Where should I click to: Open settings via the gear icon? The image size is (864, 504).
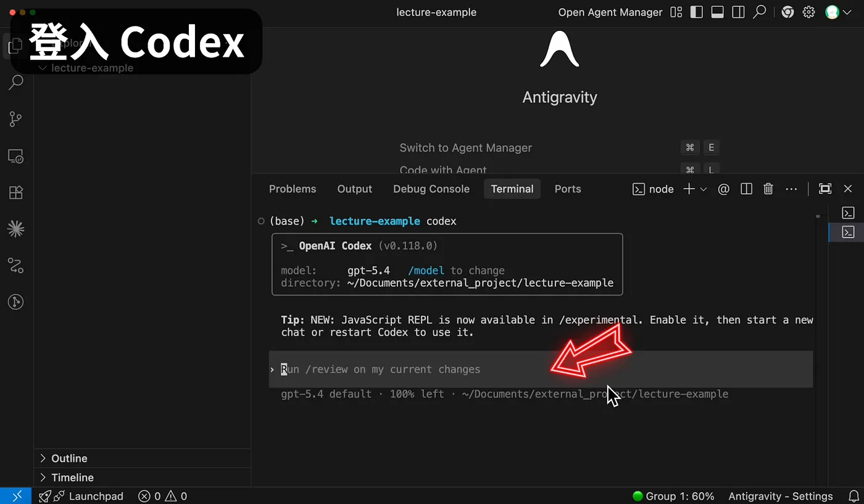(809, 12)
